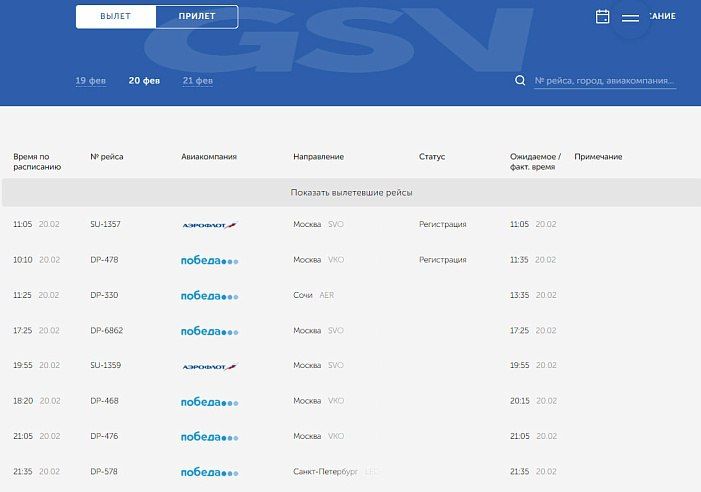Open flight number DP-476 row

coord(104,436)
